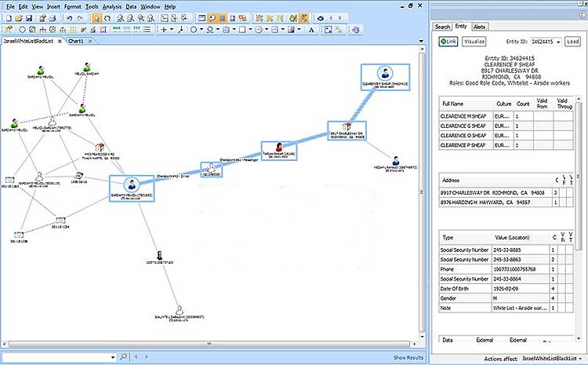The image size is (588, 365).
Task: Open dropdown arrow beside square box tool
Action: 251,29
